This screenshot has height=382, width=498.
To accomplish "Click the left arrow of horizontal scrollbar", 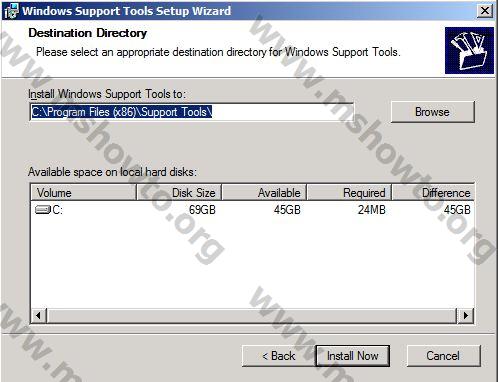I will coord(39,315).
